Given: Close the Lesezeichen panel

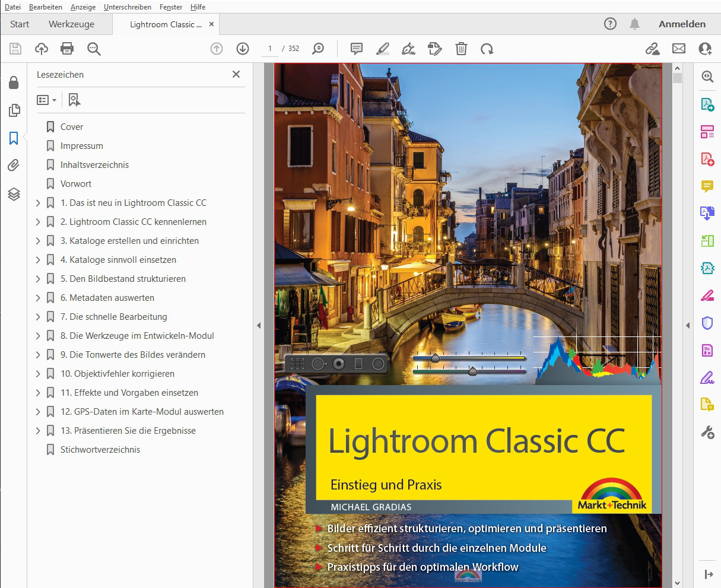Looking at the screenshot, I should point(236,74).
